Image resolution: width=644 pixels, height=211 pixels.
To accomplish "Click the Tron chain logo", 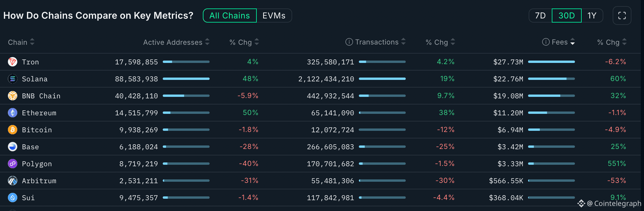I will tap(12, 62).
